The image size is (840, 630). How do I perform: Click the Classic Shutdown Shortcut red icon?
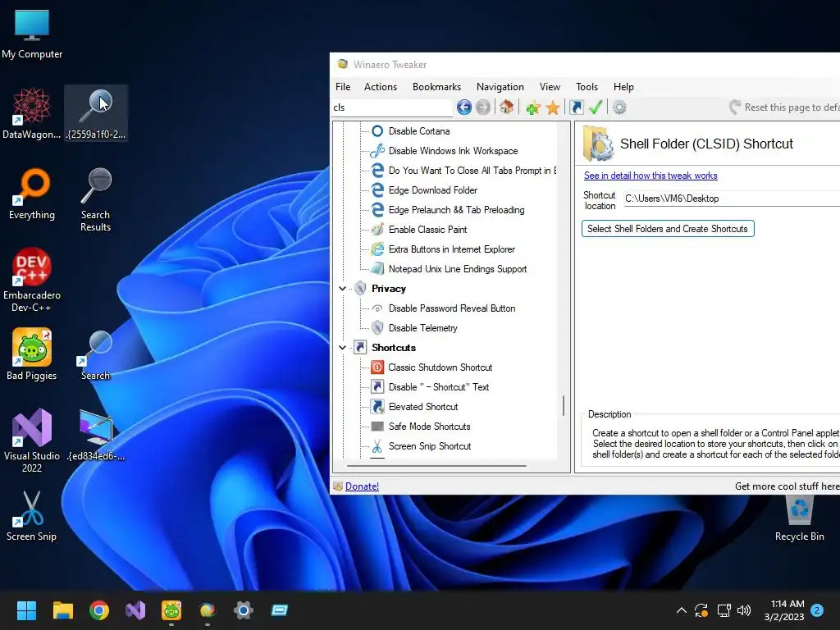(377, 367)
